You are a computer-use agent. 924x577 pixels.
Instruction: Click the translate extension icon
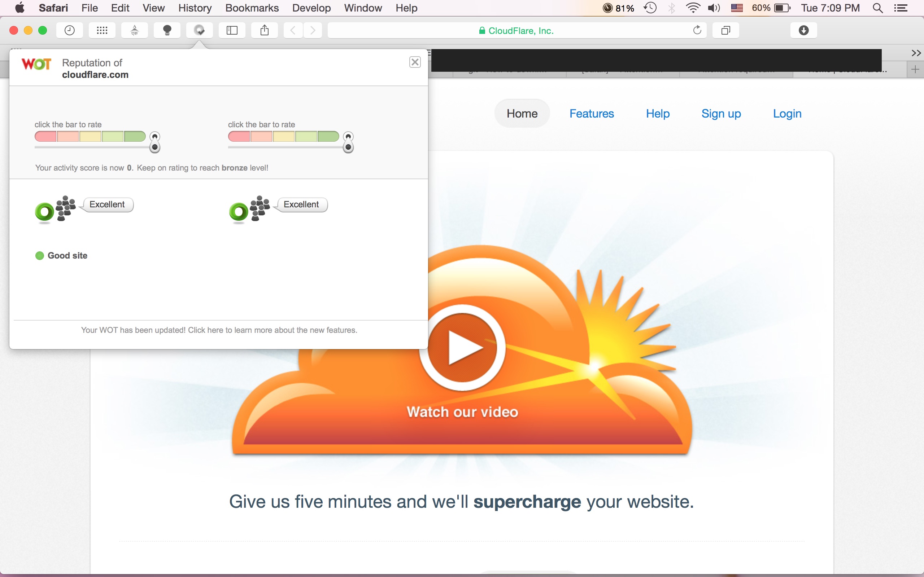(x=134, y=31)
